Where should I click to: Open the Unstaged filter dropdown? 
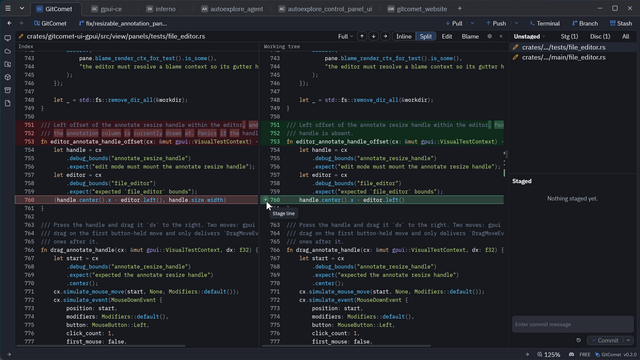tap(529, 36)
